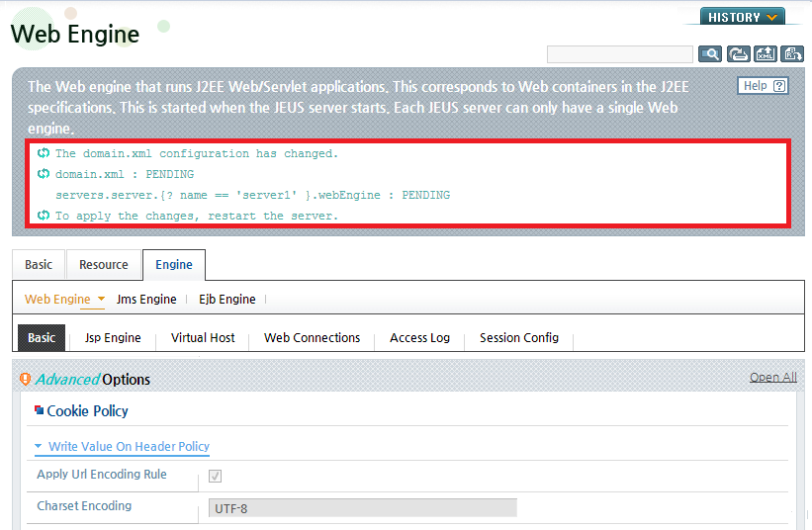
Task: Click the Open All link
Action: (773, 378)
